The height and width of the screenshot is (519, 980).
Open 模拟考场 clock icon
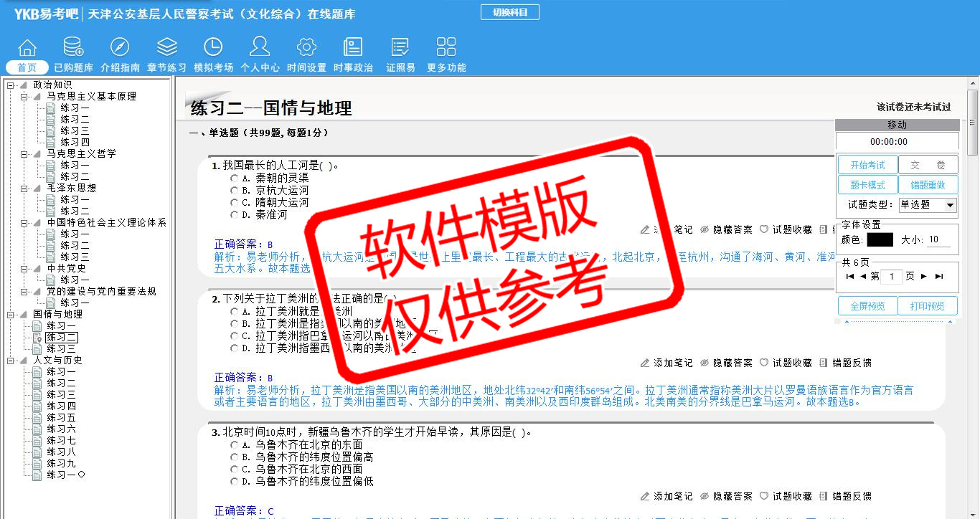click(213, 47)
